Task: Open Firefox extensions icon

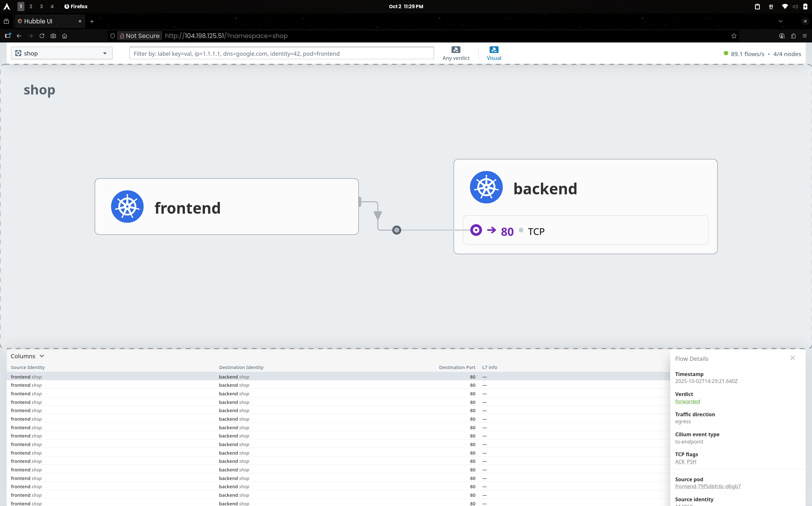Action: [793, 36]
